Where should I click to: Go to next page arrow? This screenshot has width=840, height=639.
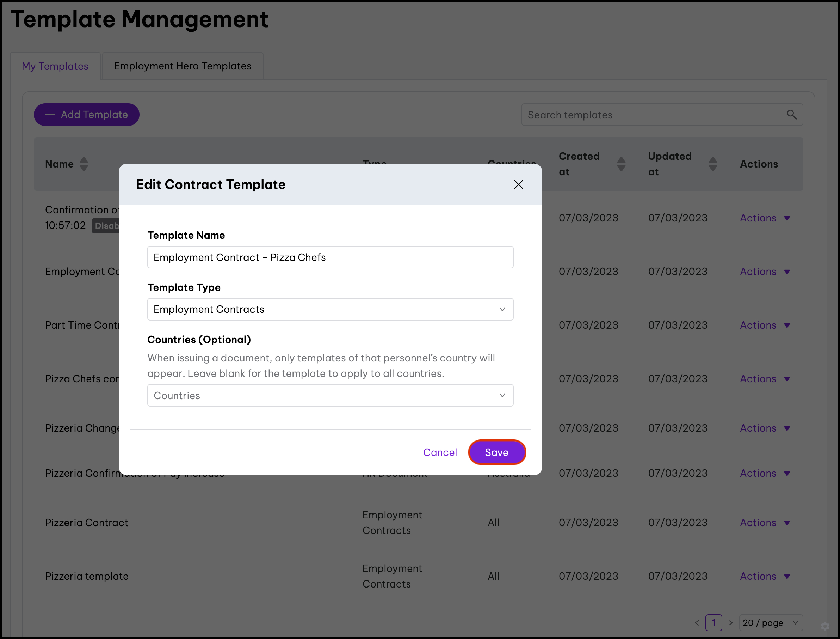pos(730,623)
